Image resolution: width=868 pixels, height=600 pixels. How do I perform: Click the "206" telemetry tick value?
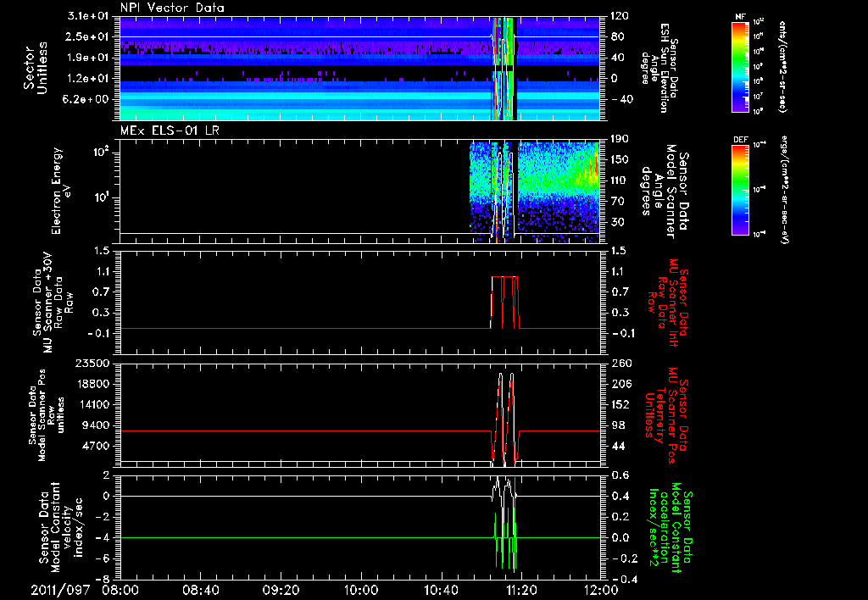(620, 384)
